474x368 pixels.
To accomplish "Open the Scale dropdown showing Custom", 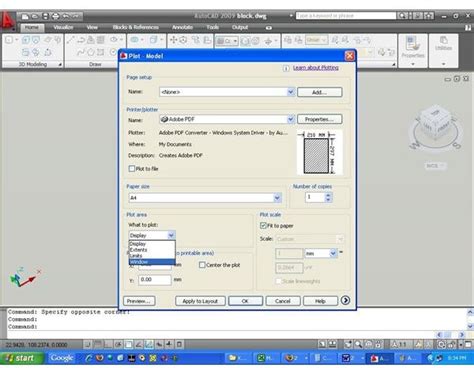I will coord(309,239).
